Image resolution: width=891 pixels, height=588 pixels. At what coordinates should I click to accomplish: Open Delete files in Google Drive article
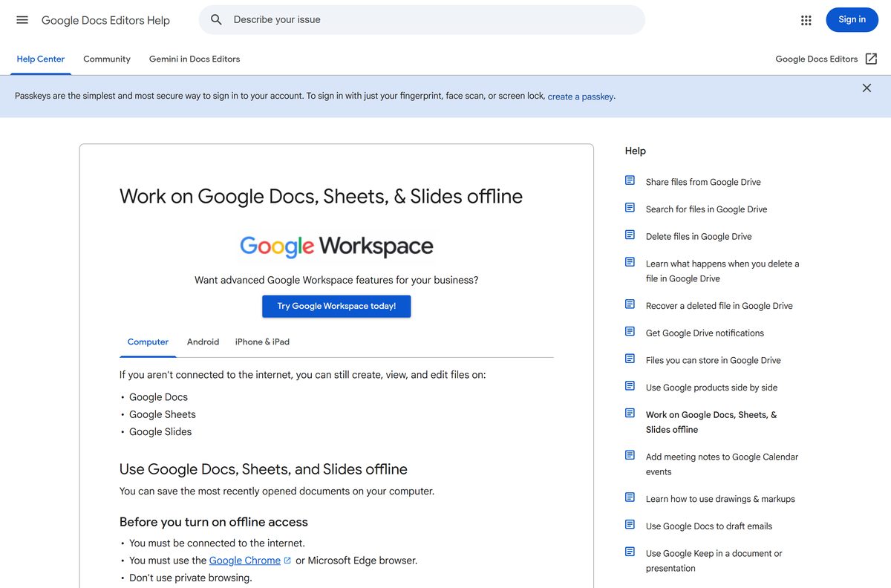click(699, 236)
